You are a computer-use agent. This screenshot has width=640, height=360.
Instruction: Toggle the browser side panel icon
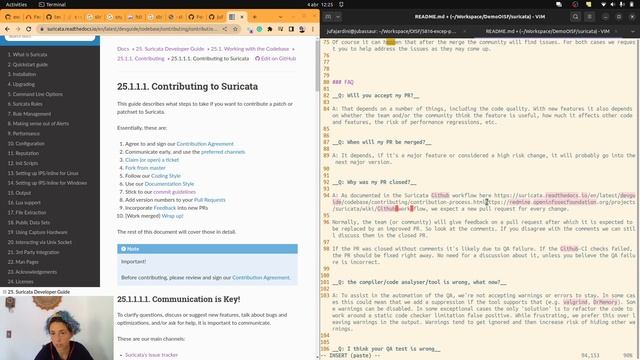click(x=291, y=29)
